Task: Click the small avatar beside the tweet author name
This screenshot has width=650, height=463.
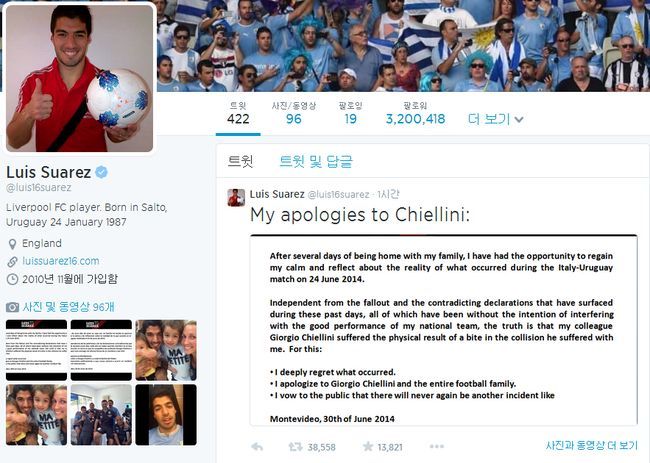Action: 236,197
